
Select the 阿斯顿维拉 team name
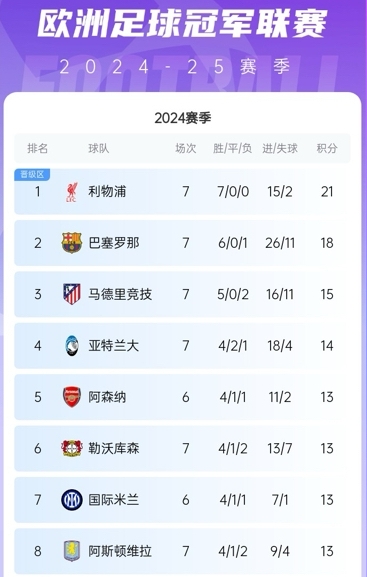point(120,551)
